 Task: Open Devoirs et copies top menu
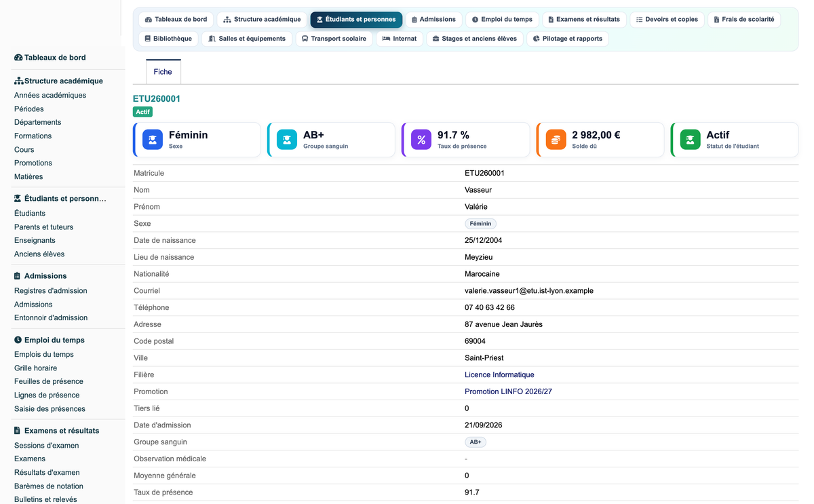tap(667, 20)
